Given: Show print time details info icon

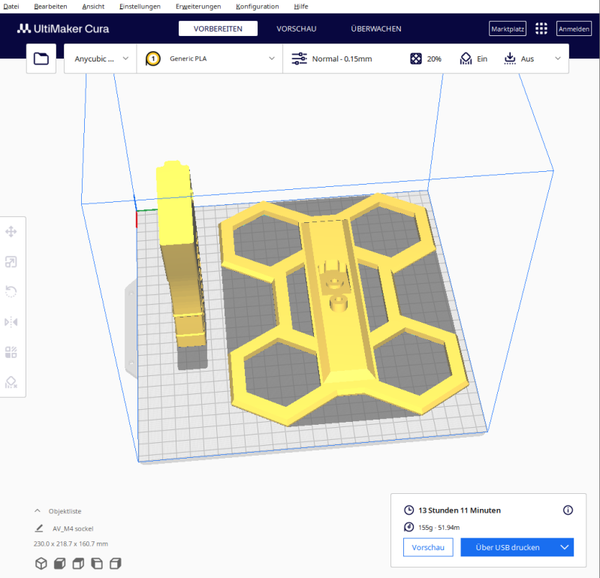Looking at the screenshot, I should [x=568, y=510].
